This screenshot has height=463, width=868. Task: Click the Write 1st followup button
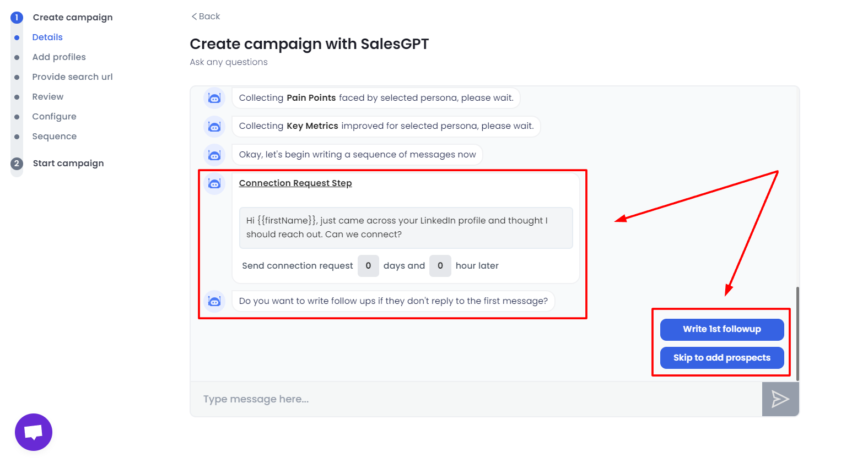tap(721, 329)
